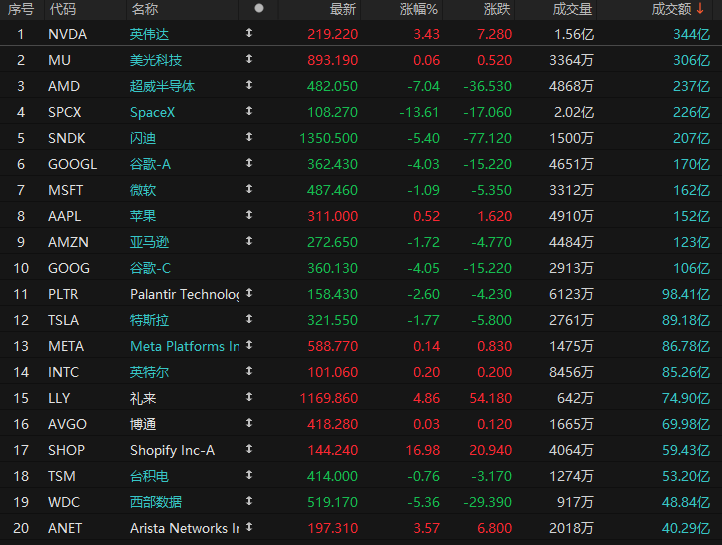Open the 英伟达 stock name link
This screenshot has width=722, height=545.
[x=149, y=34]
